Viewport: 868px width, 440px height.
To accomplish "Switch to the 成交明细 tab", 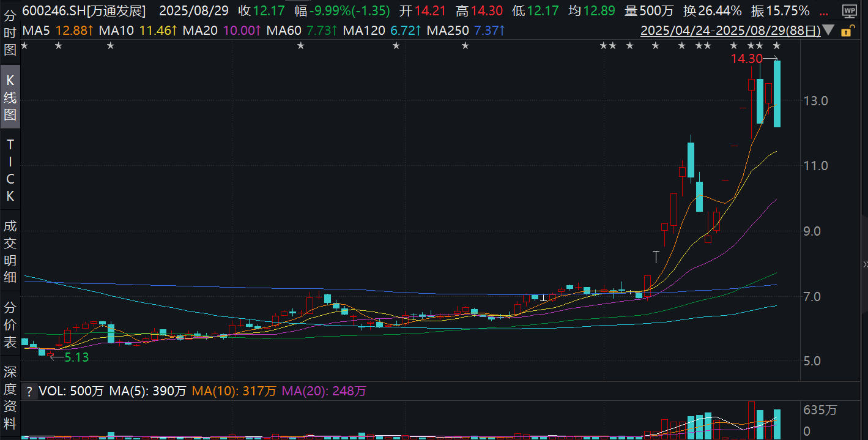I will point(10,251).
